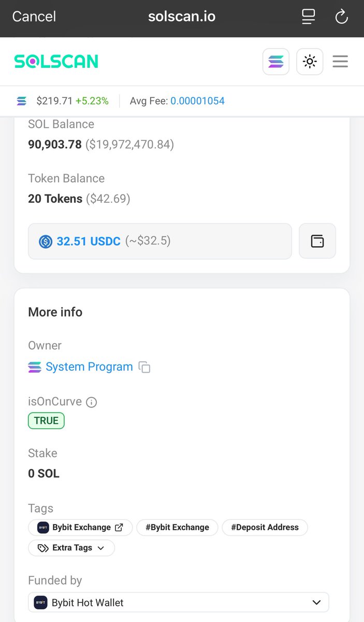Reload the solscan.io page
Image resolution: width=364 pixels, height=622 pixels.
click(341, 17)
